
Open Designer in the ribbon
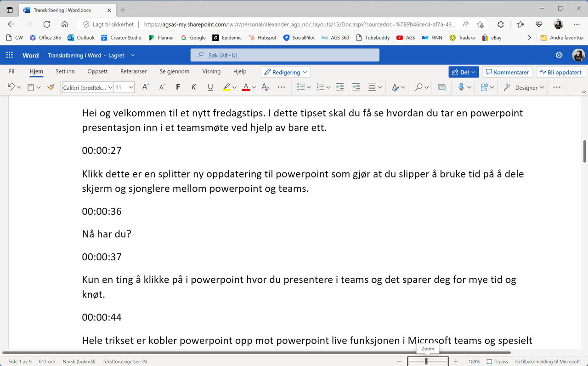click(x=526, y=87)
